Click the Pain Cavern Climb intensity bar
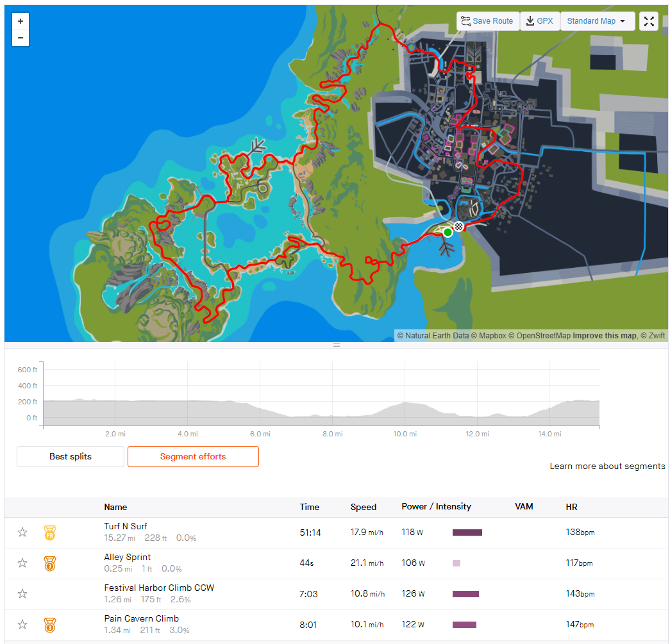670x644 pixels. pyautogui.click(x=464, y=625)
